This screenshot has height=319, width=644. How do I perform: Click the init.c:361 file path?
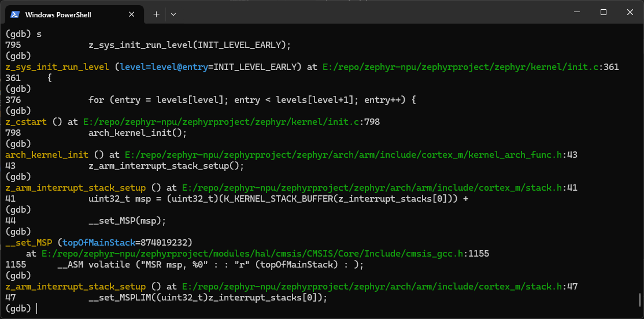471,67
